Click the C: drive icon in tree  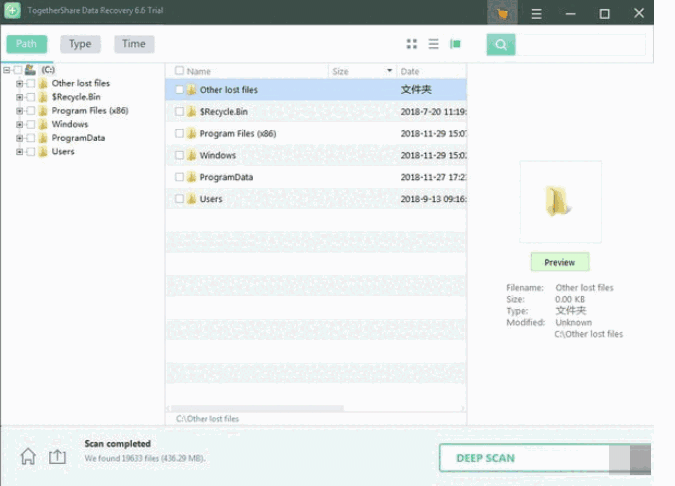[30, 69]
